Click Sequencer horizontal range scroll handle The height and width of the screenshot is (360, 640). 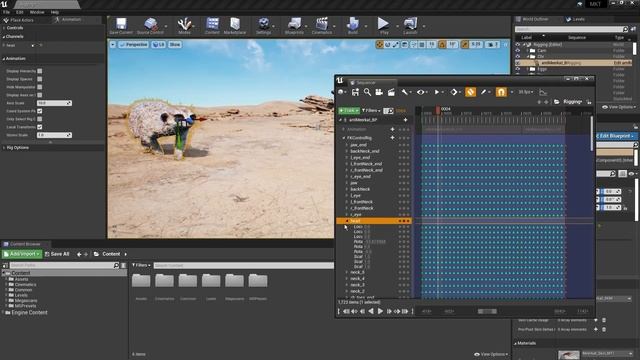pyautogui.click(x=488, y=311)
